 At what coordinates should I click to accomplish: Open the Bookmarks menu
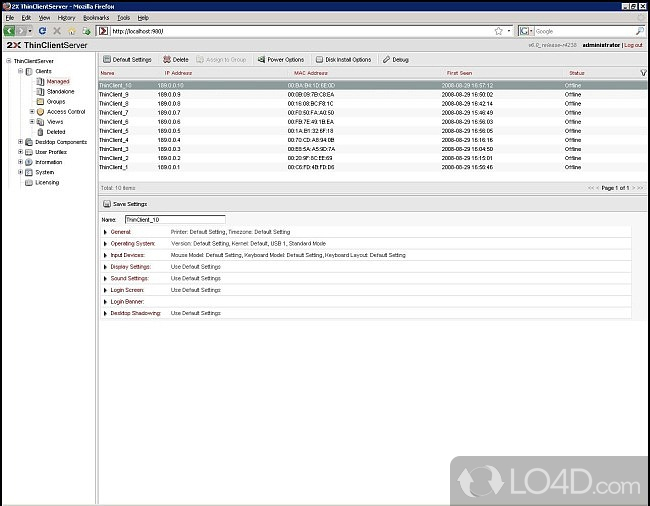click(96, 18)
